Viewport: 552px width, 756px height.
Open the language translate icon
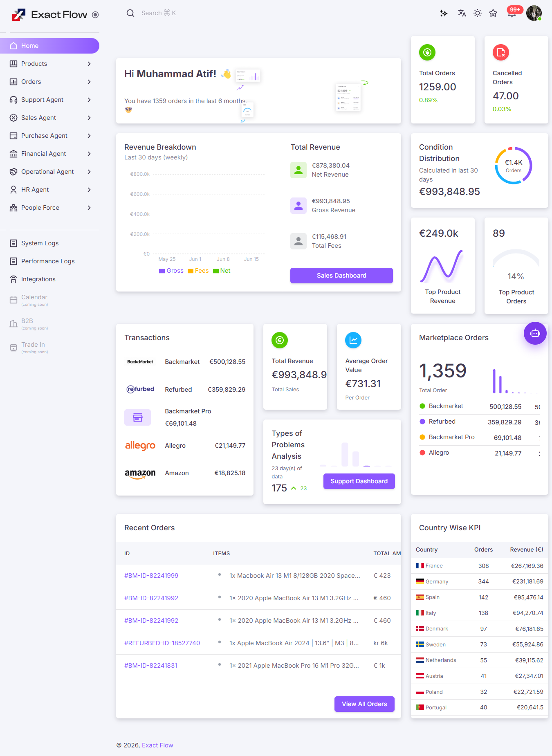(462, 13)
